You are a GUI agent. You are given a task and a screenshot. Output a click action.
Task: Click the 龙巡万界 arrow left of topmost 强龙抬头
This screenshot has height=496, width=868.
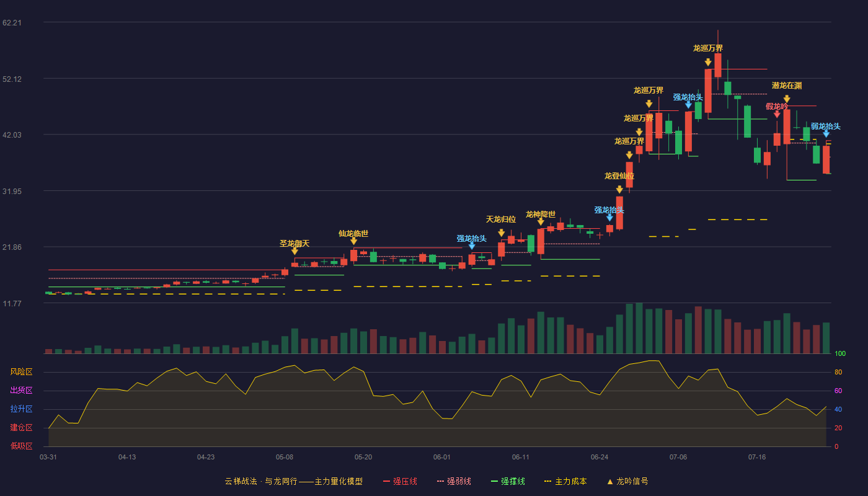(x=649, y=104)
